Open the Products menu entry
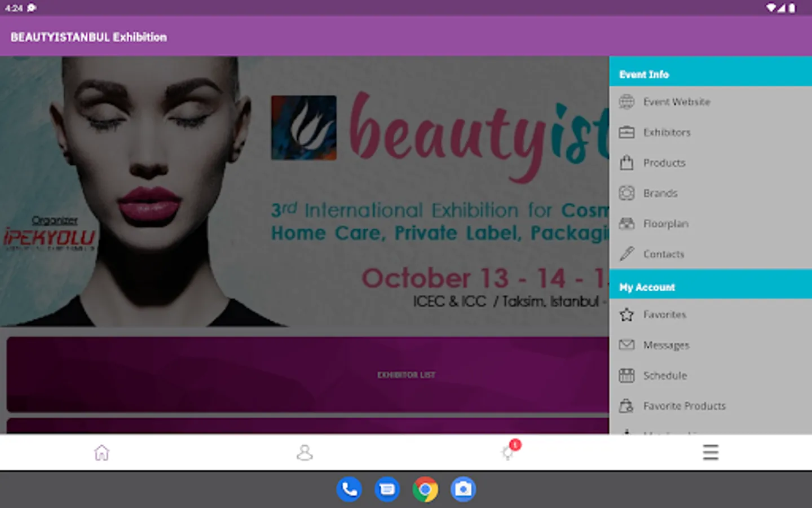The width and height of the screenshot is (812, 508). pyautogui.click(x=710, y=163)
